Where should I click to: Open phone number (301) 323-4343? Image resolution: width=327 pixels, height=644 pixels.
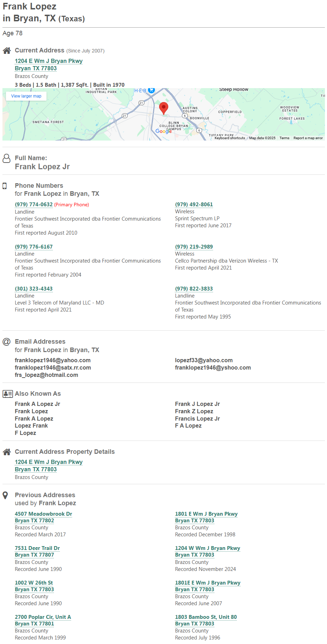pos(34,289)
